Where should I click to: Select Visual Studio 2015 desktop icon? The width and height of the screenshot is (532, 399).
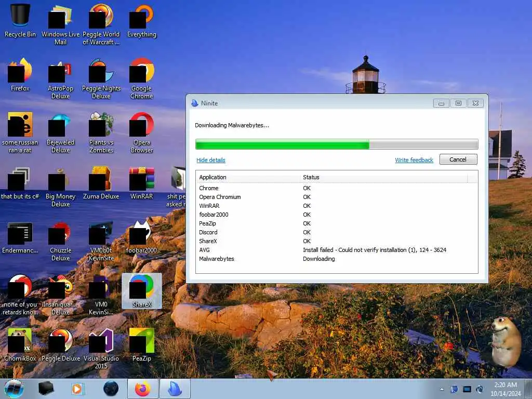[x=101, y=349]
